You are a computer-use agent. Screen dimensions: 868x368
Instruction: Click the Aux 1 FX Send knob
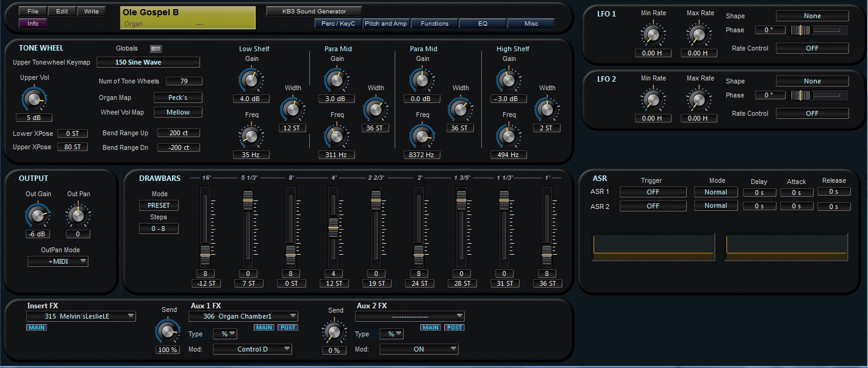168,330
